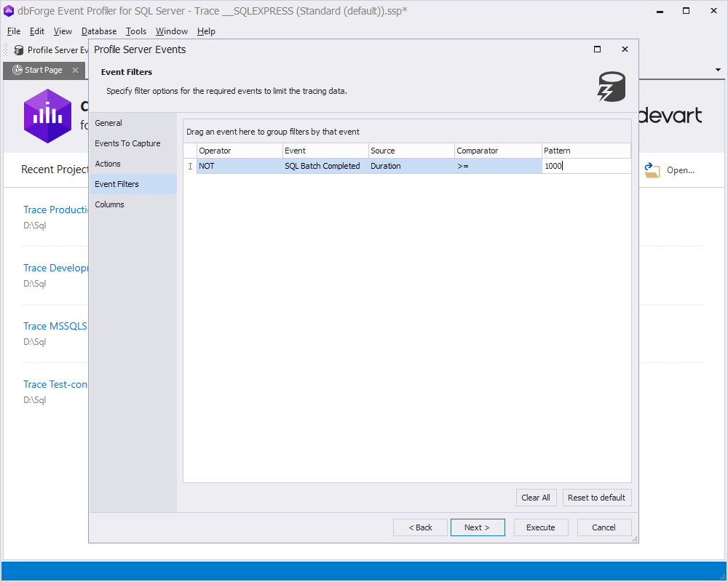Viewport: 728px width, 582px height.
Task: Click the Next > button
Action: pos(478,527)
